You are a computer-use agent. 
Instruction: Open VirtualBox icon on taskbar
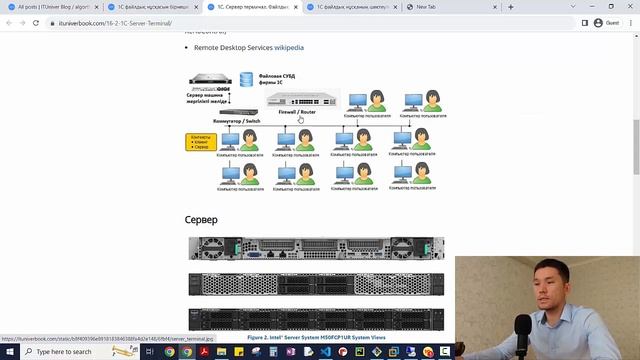[394, 351]
